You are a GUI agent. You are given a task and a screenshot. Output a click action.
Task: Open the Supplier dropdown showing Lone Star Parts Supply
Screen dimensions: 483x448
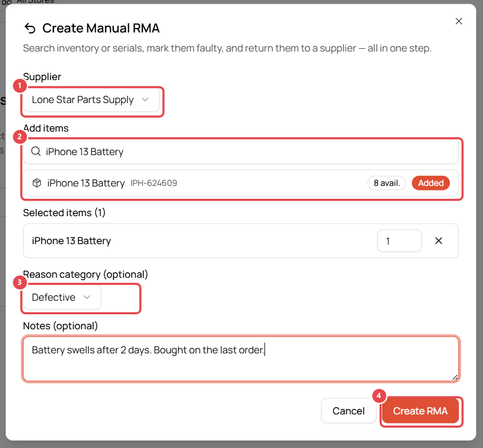click(91, 100)
